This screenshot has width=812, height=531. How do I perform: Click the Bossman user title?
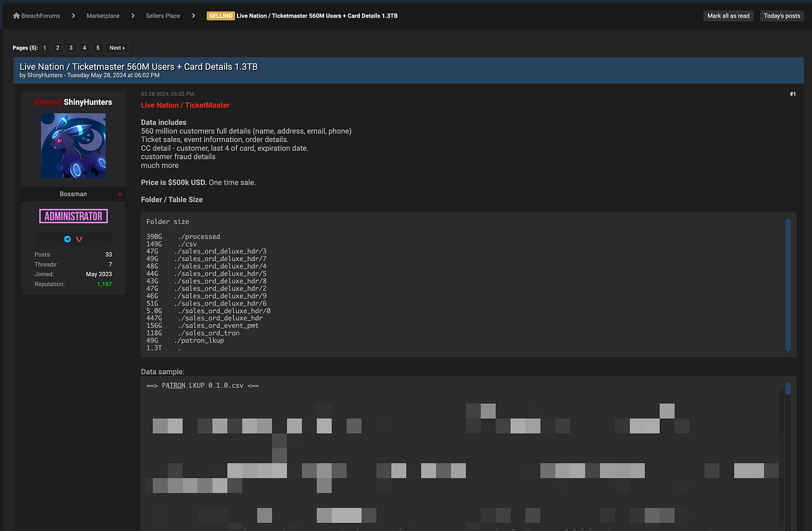[x=73, y=194]
